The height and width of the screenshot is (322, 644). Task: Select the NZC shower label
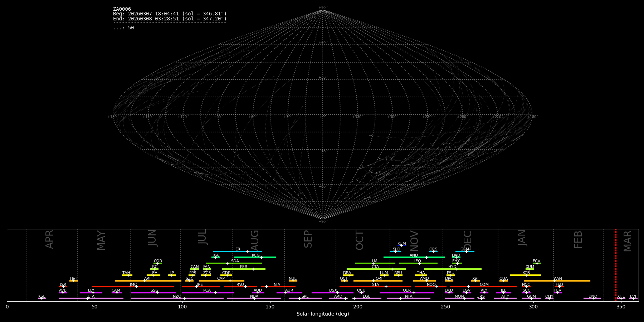(177, 297)
